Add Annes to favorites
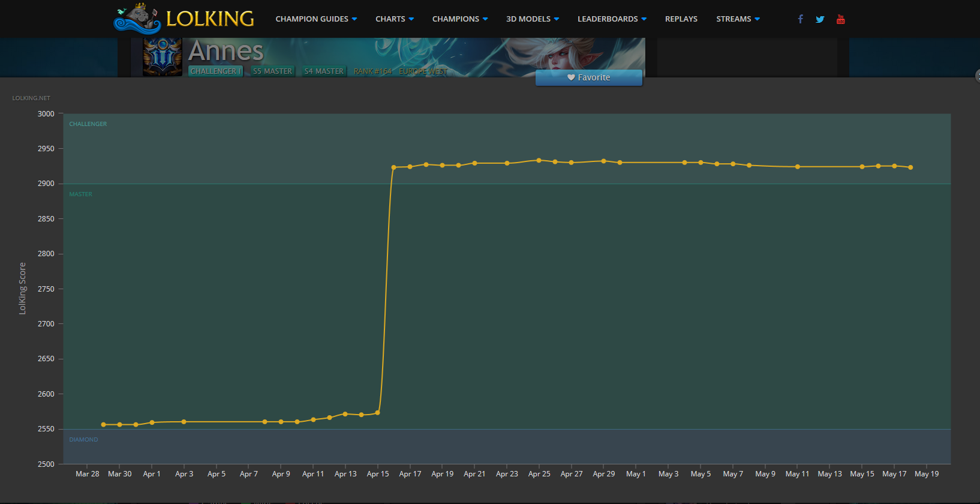This screenshot has height=504, width=980. point(589,77)
